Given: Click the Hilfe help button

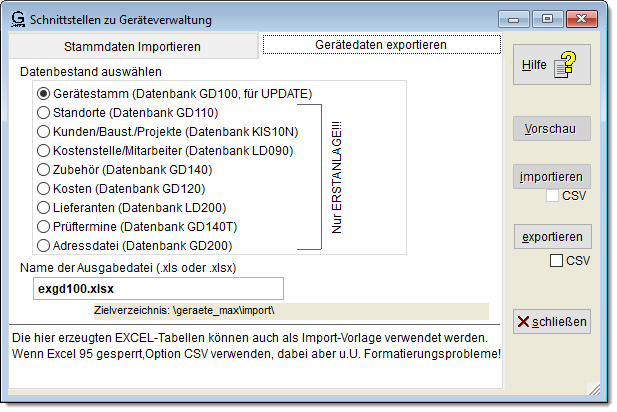Looking at the screenshot, I should pos(549,65).
